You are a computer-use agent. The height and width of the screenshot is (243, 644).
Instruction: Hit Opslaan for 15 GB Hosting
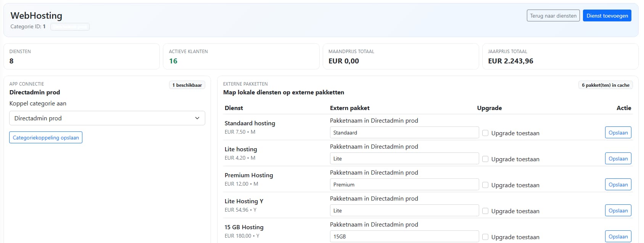(x=618, y=237)
